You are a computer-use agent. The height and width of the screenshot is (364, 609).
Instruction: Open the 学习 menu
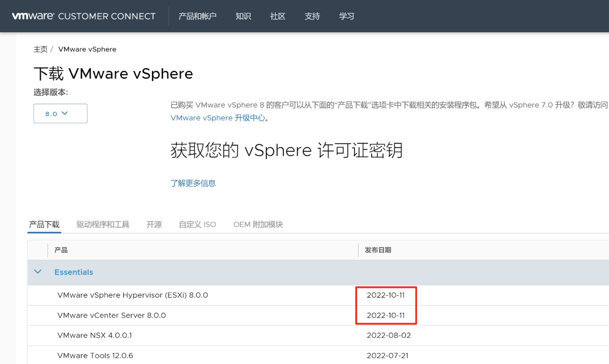coord(347,16)
